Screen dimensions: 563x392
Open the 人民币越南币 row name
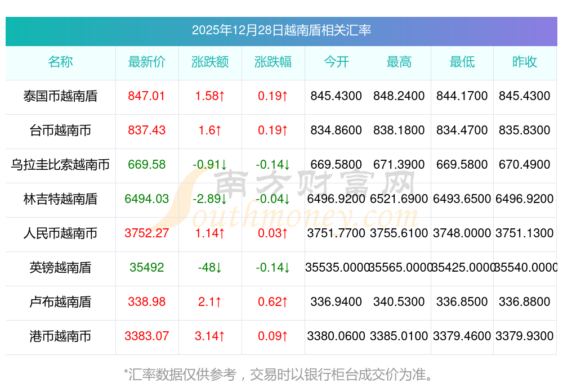(60, 233)
